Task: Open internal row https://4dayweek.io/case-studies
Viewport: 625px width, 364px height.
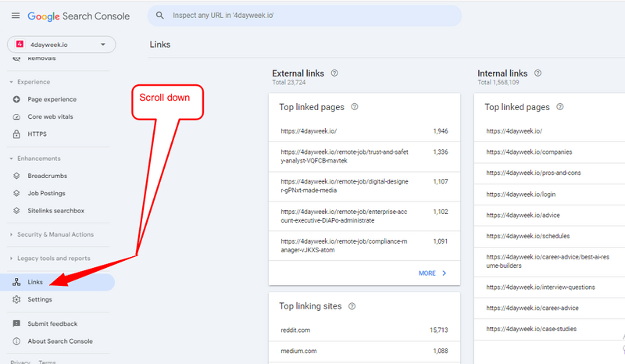Action: click(550, 330)
